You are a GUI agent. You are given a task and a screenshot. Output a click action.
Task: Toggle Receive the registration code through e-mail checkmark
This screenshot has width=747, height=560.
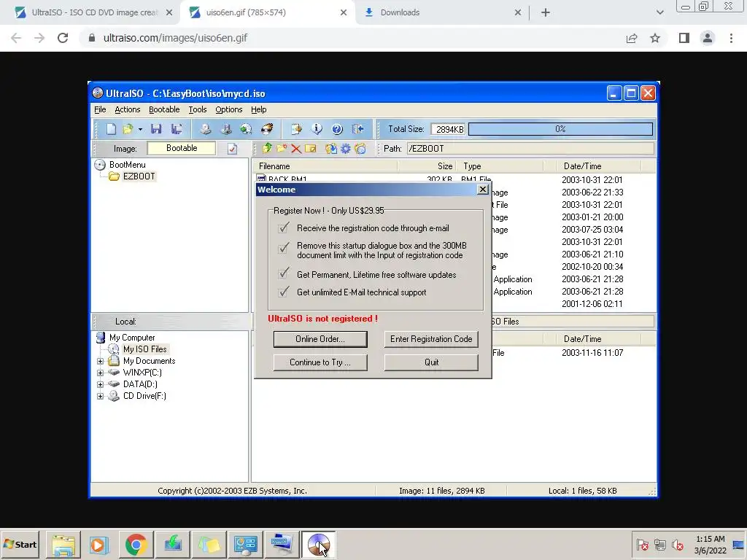284,227
